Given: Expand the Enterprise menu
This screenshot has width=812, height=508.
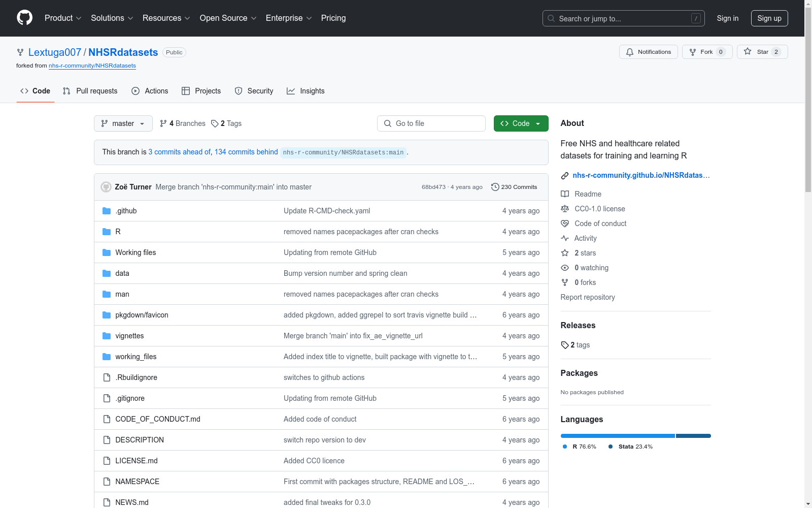Looking at the screenshot, I should (x=289, y=18).
